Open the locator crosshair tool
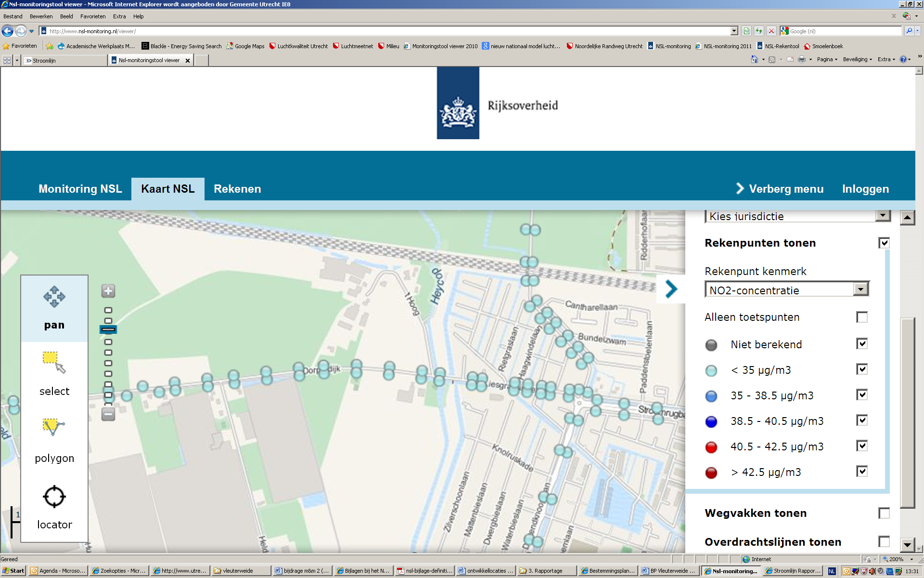Screen dimensions: 924x578 (x=54, y=496)
